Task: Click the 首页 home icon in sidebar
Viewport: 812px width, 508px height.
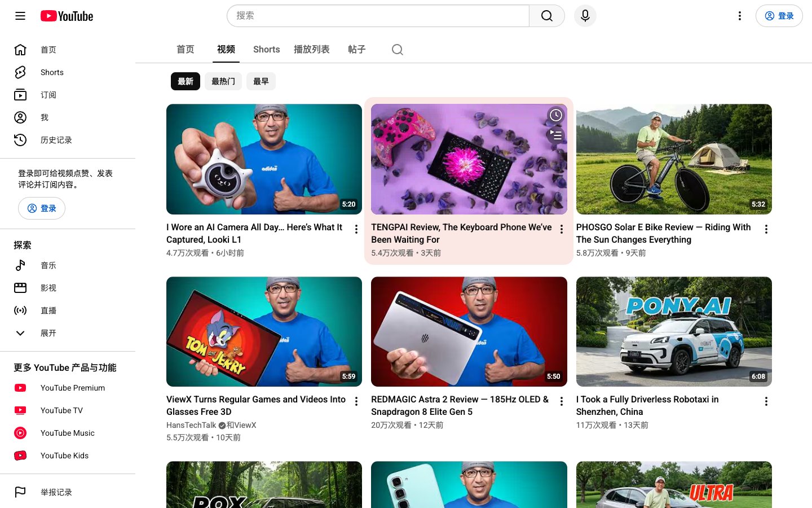Action: point(20,50)
